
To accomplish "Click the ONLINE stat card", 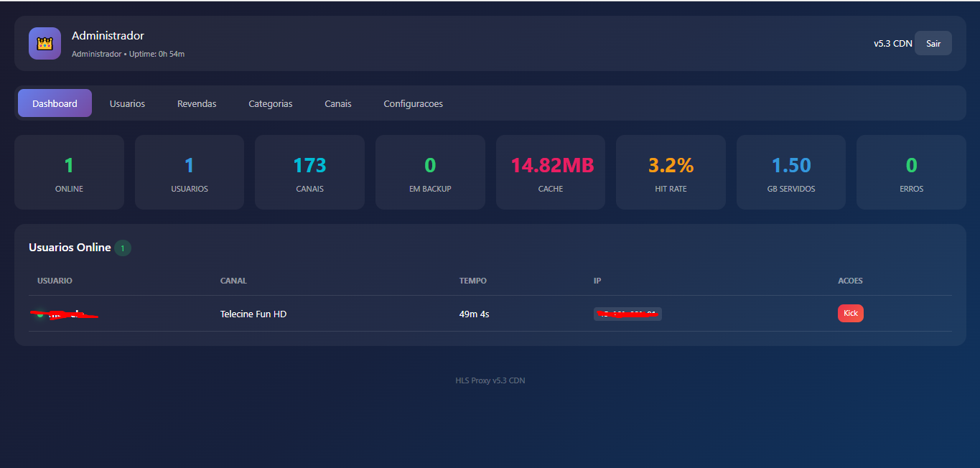I will tap(69, 172).
